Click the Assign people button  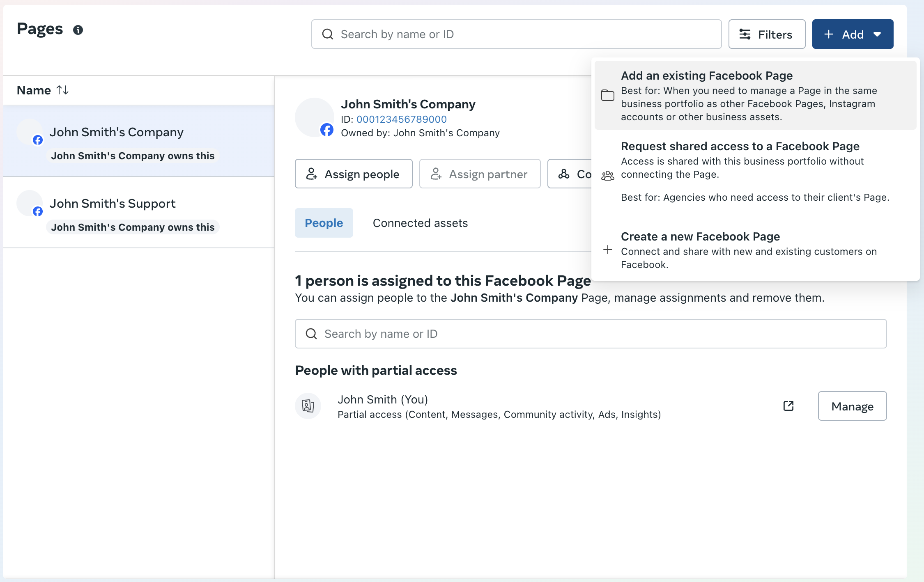point(353,174)
